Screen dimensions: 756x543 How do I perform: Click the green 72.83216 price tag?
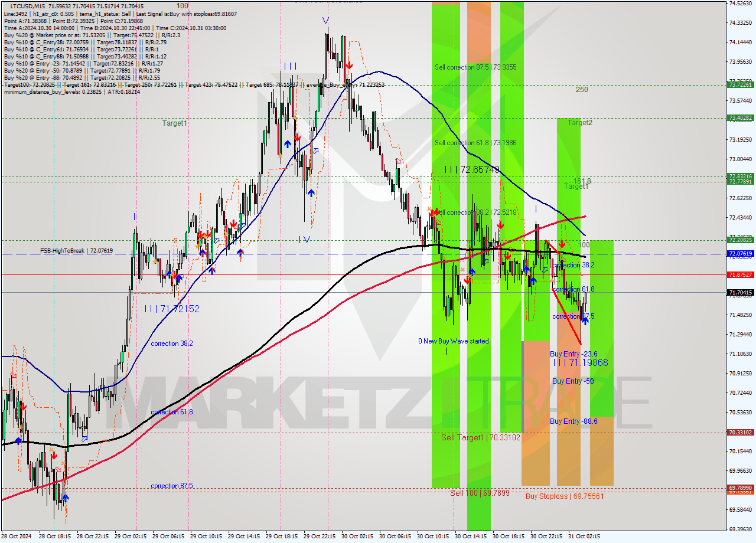click(x=740, y=176)
